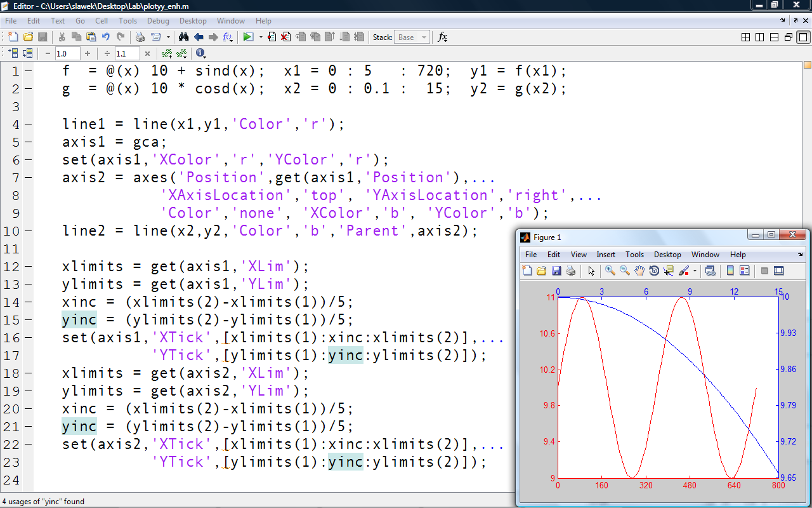The image size is (812, 508).
Task: Brush data tool in Figure 1
Action: [684, 271]
